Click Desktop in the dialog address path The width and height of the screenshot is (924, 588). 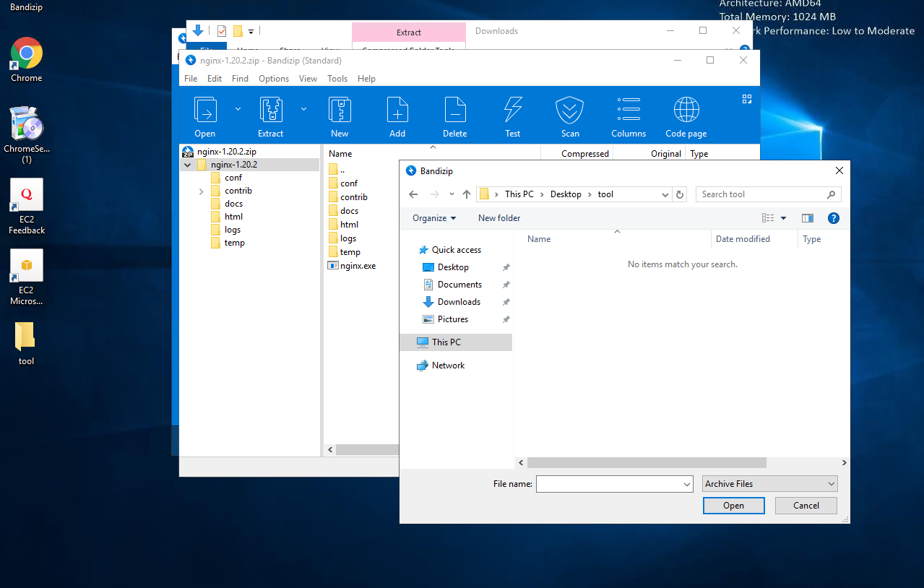566,194
